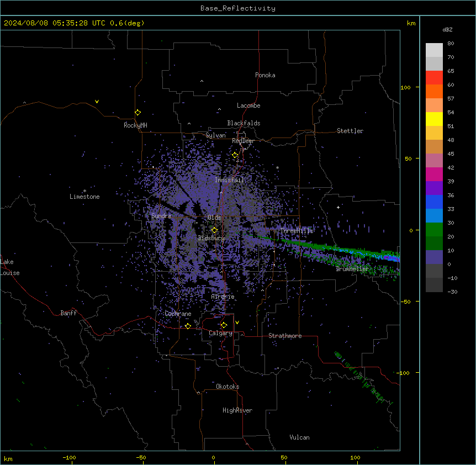
Task: Click the white asterisk marker above Limestone
Action: (x=84, y=191)
